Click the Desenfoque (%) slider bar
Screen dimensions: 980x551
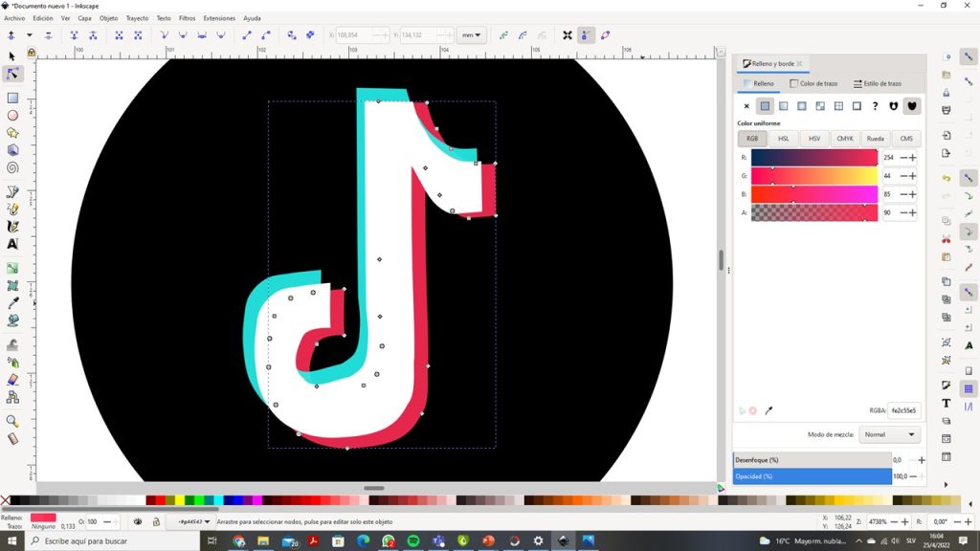813,460
